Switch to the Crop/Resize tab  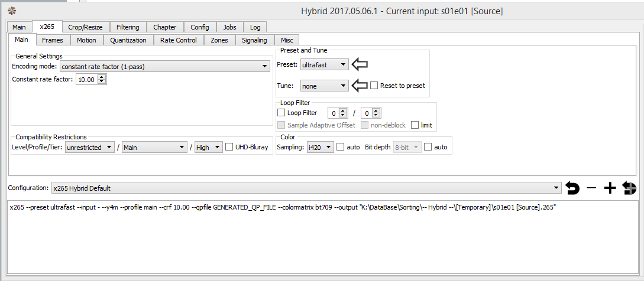point(85,27)
